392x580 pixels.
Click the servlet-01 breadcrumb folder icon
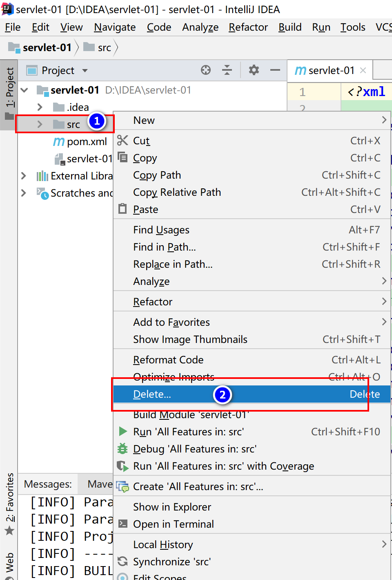click(14, 47)
